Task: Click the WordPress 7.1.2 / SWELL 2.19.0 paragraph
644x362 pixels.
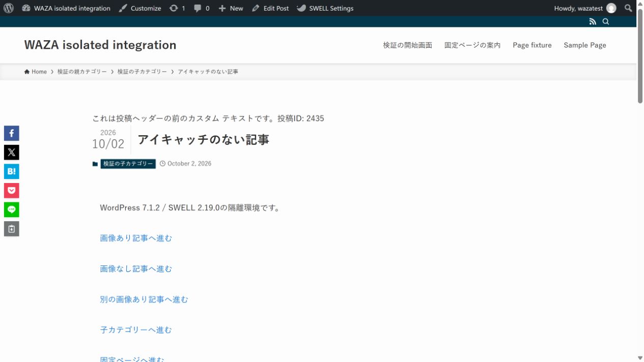Action: click(190, 208)
